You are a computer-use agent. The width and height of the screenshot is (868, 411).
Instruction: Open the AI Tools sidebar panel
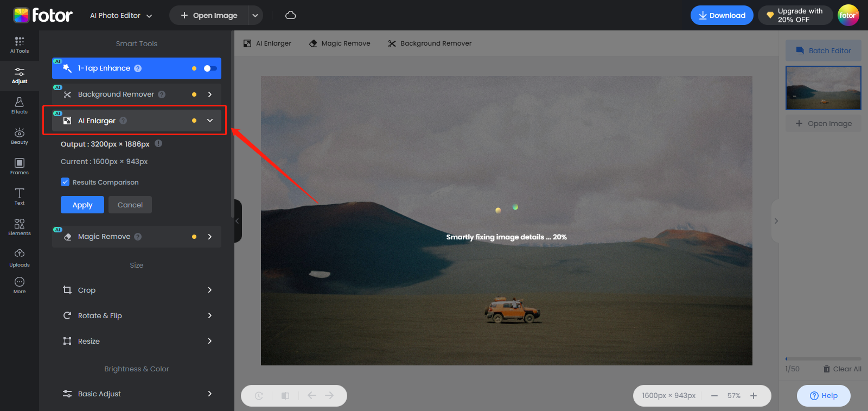click(x=20, y=45)
